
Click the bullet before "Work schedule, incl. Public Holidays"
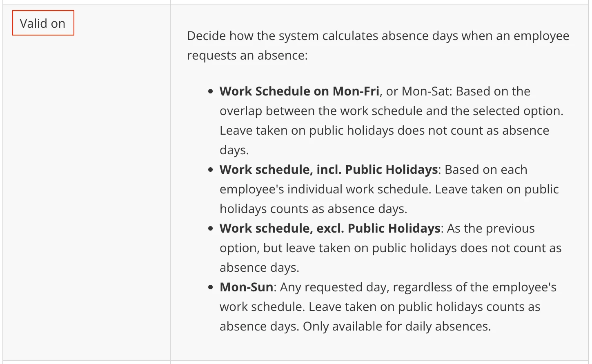pos(211,170)
